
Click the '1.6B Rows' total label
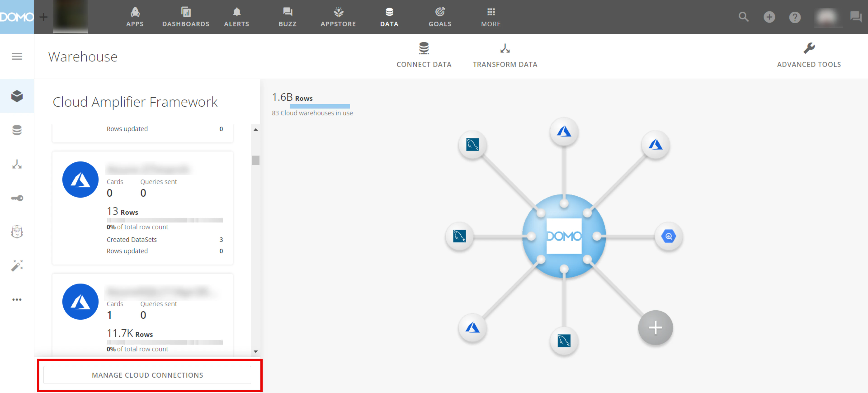click(292, 97)
